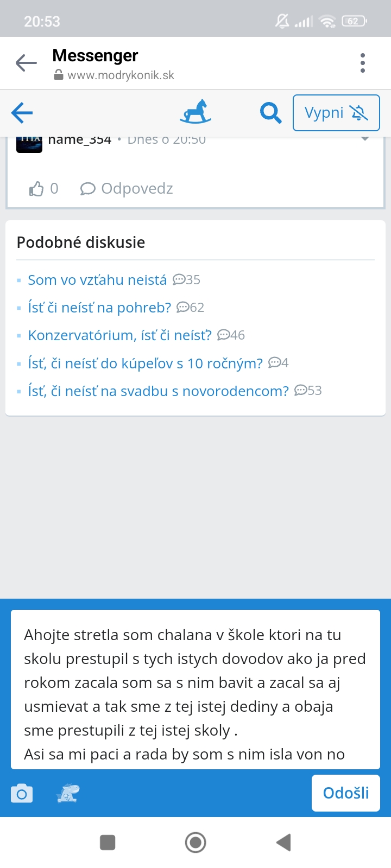Tap the thumbs-up like icon

coord(36,189)
